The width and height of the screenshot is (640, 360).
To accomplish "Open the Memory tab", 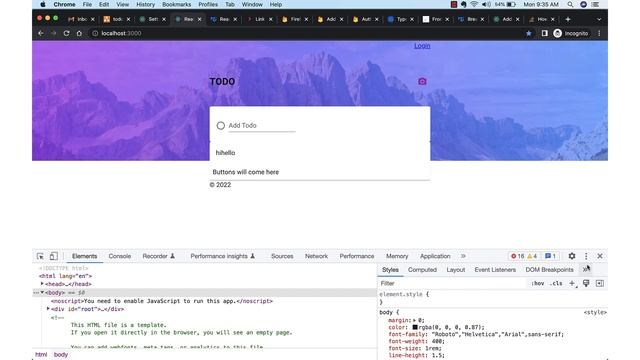I will point(397,256).
